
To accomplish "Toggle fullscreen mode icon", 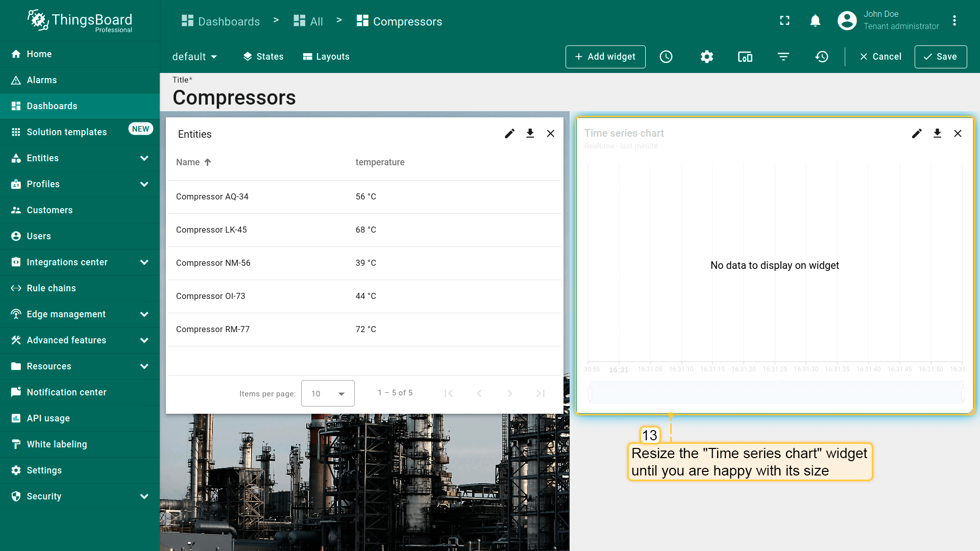I will point(785,20).
